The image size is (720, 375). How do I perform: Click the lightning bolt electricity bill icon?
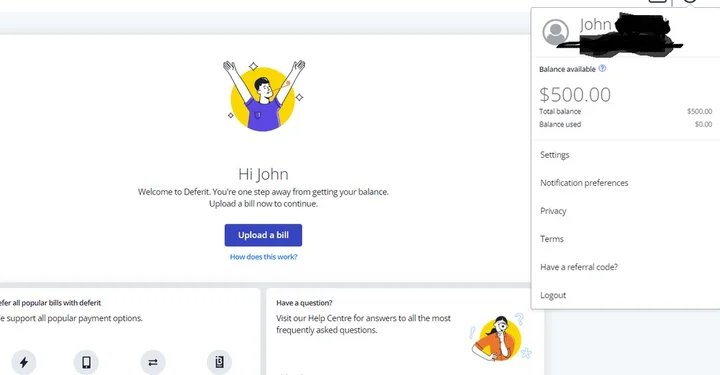click(x=24, y=362)
